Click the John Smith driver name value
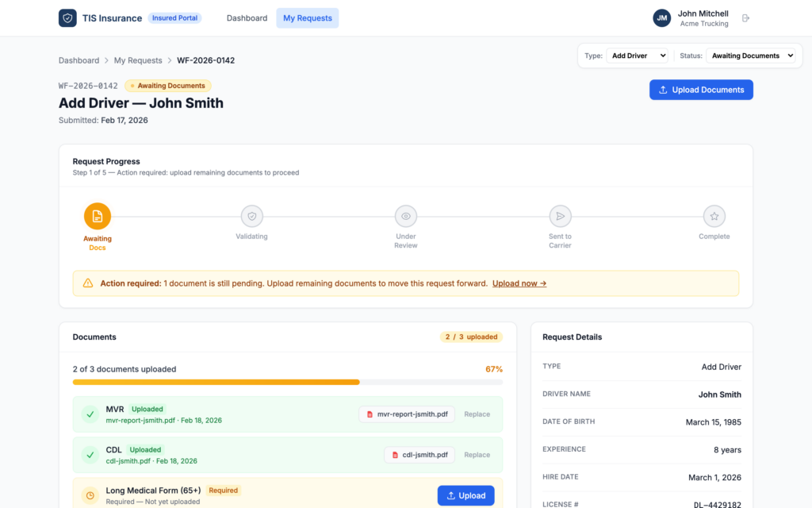 719,394
